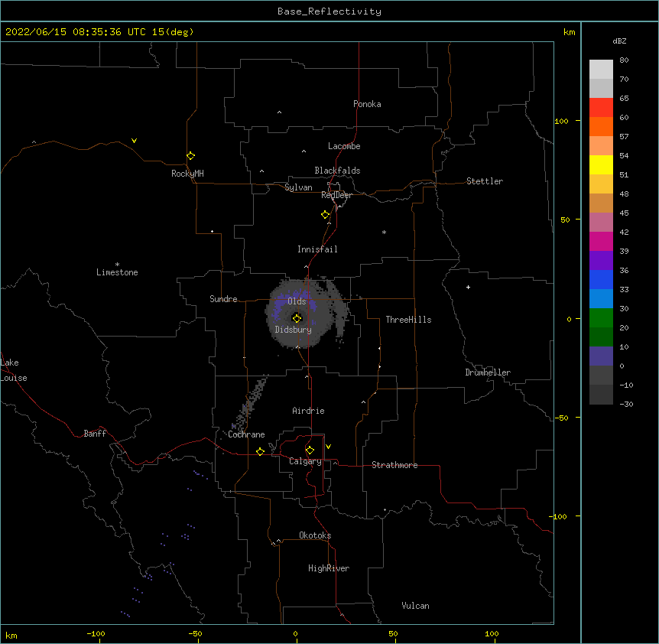659x644 pixels.
Task: Click the Blackfalds city label
Action: [x=337, y=171]
